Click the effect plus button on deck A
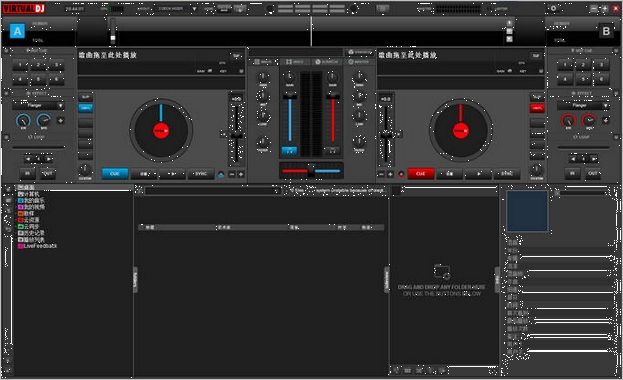623x380 pixels. point(60,120)
